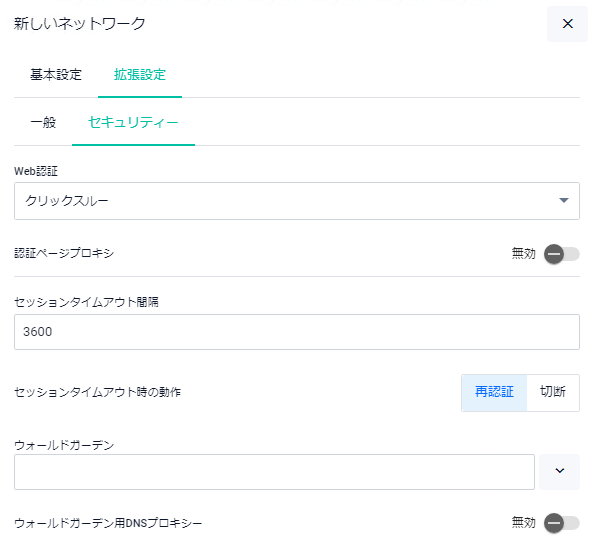Click the minus knob on 認証ページプロキシ switch
The width and height of the screenshot is (595, 545).
click(554, 254)
